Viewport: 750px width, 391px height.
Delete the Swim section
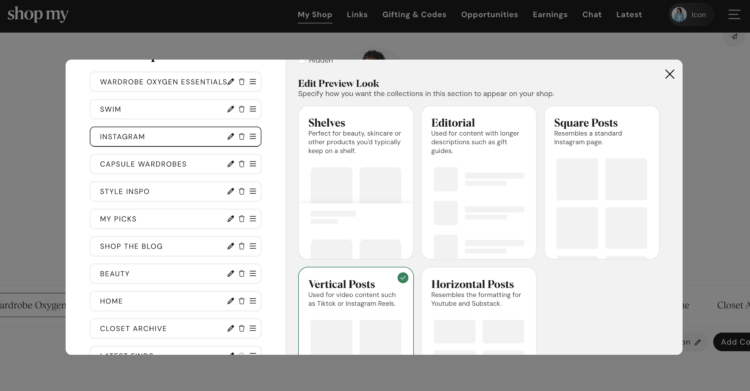click(x=242, y=109)
